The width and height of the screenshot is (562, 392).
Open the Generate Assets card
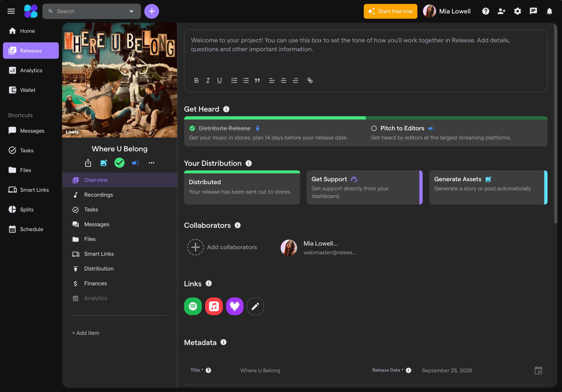point(488,187)
